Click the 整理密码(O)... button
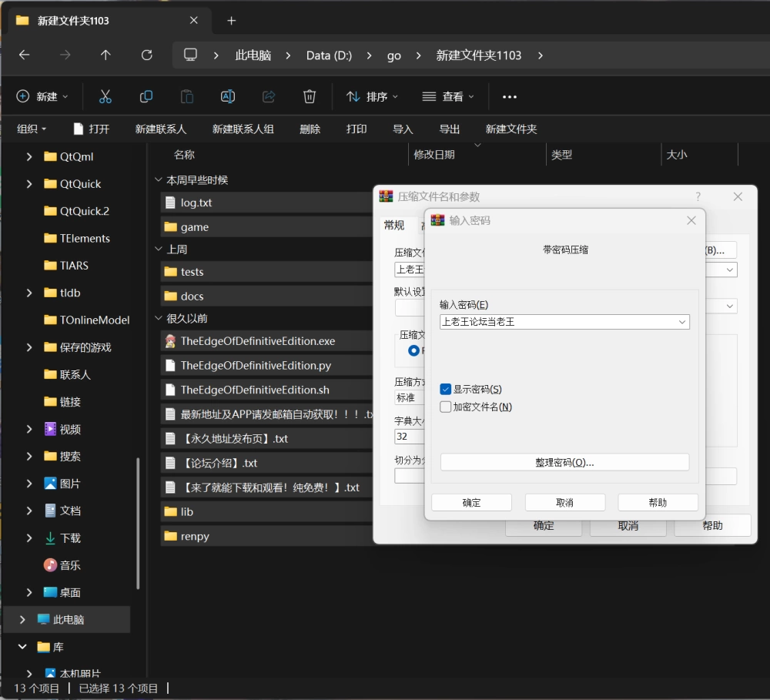 point(564,462)
